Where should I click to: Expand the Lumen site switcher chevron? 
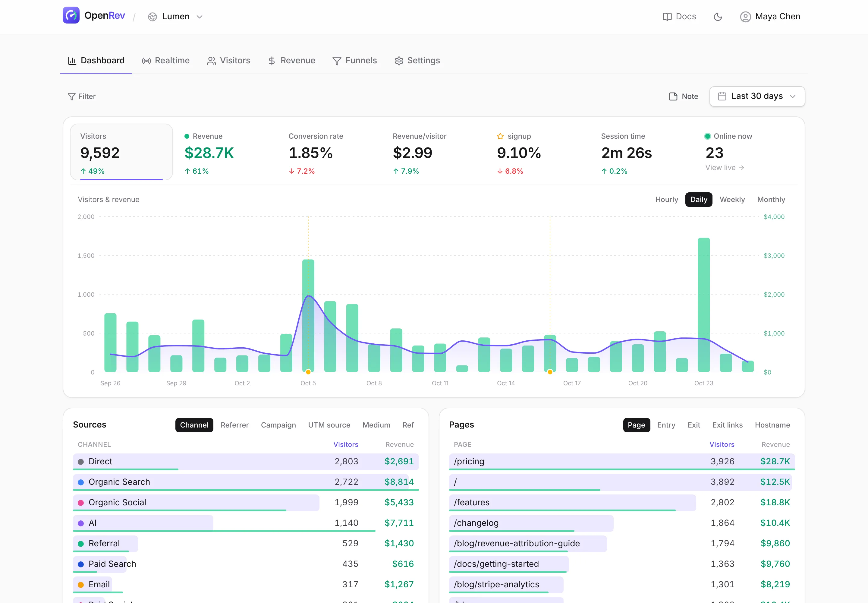tap(200, 17)
